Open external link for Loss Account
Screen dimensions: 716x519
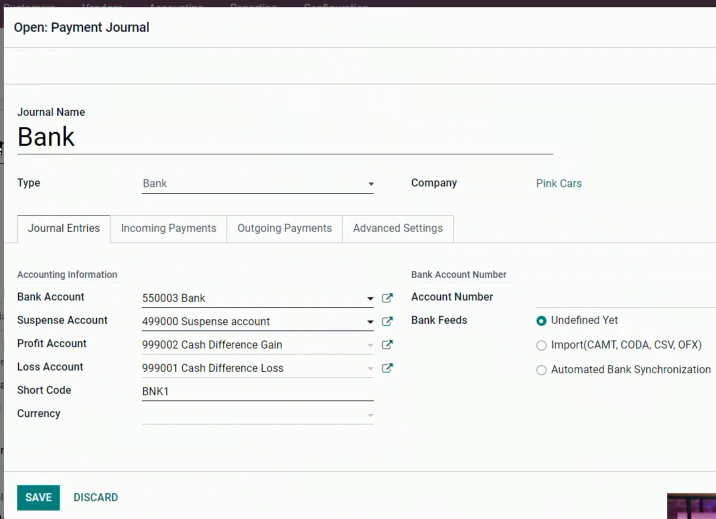coord(387,368)
